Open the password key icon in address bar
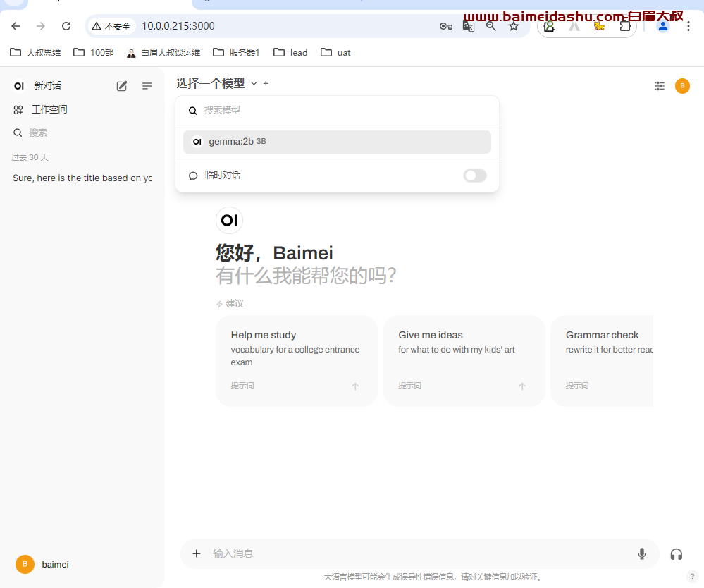This screenshot has height=588, width=704. [445, 27]
